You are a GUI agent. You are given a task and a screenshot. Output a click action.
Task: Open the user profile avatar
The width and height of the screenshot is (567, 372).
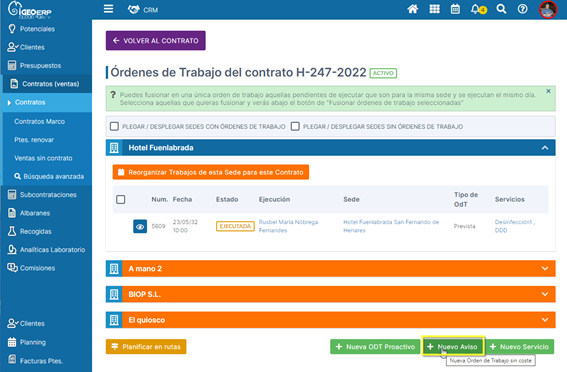coord(548,9)
